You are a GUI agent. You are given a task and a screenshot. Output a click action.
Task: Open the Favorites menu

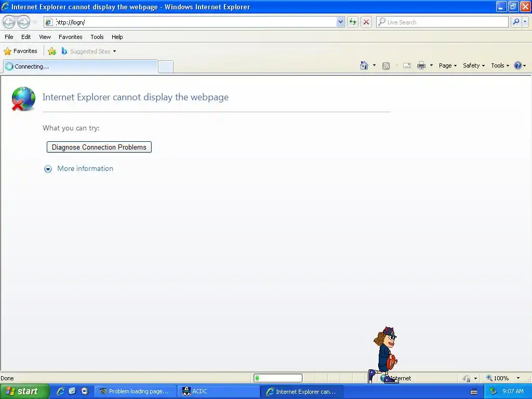click(71, 37)
